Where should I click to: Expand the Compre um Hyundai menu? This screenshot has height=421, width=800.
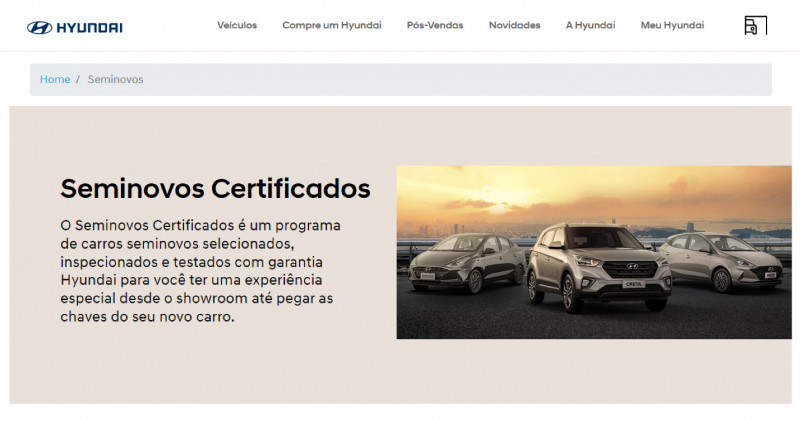[332, 25]
